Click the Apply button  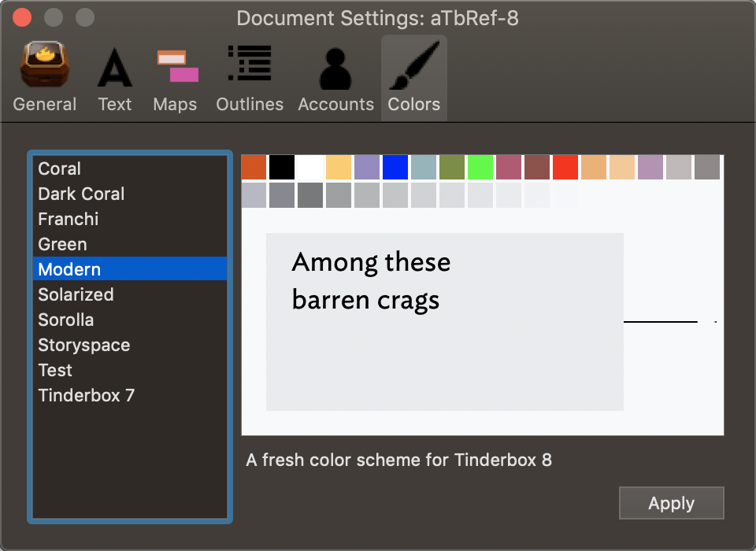pos(671,503)
